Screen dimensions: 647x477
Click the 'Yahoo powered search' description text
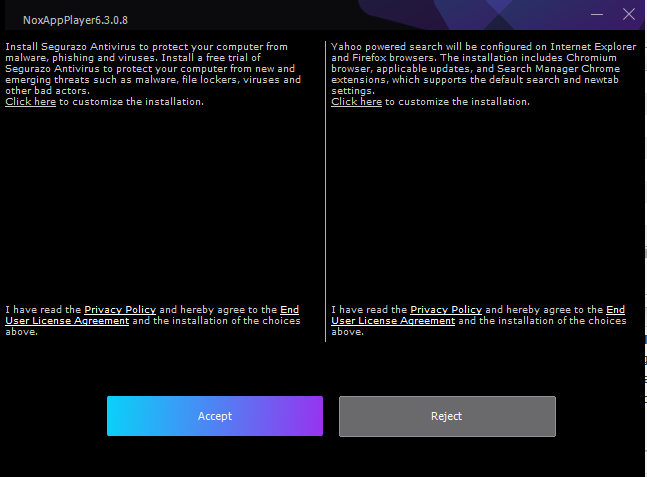tap(484, 68)
